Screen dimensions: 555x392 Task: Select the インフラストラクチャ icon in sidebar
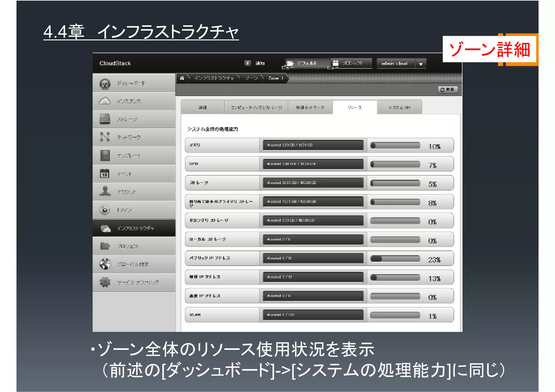[x=106, y=228]
